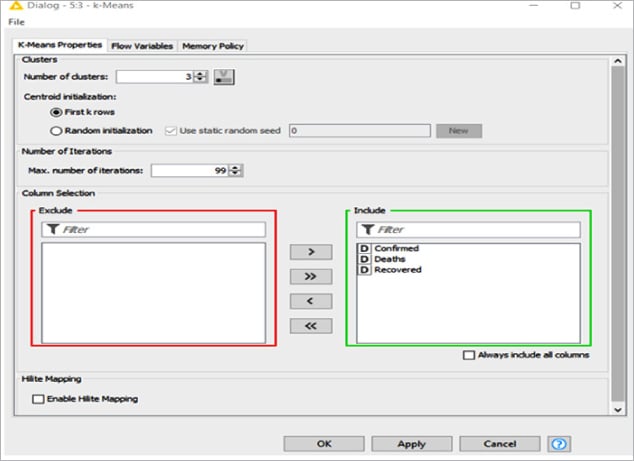Screen dimensions: 634x461
Task: Click the KNIME warning triangle icon in title bar
Action: 15,5
